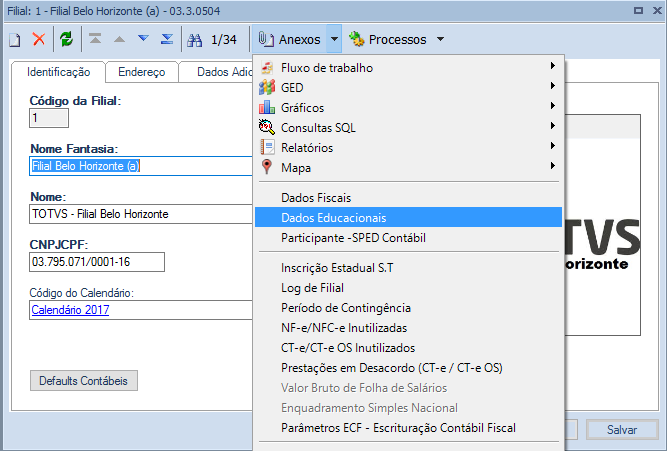The image size is (667, 451).
Task: Go to first record arrow icon
Action: pyautogui.click(x=95, y=39)
